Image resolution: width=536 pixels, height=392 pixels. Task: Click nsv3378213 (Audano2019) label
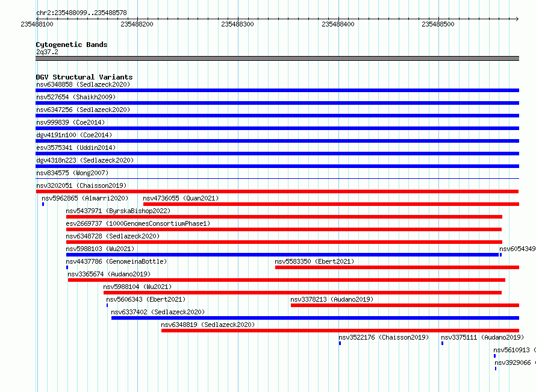tap(332, 299)
